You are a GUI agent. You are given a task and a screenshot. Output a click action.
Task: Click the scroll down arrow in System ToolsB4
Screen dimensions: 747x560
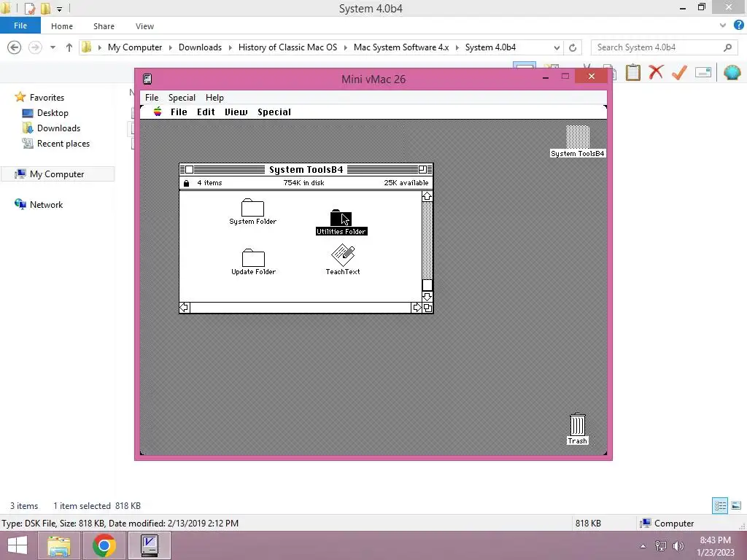(427, 297)
